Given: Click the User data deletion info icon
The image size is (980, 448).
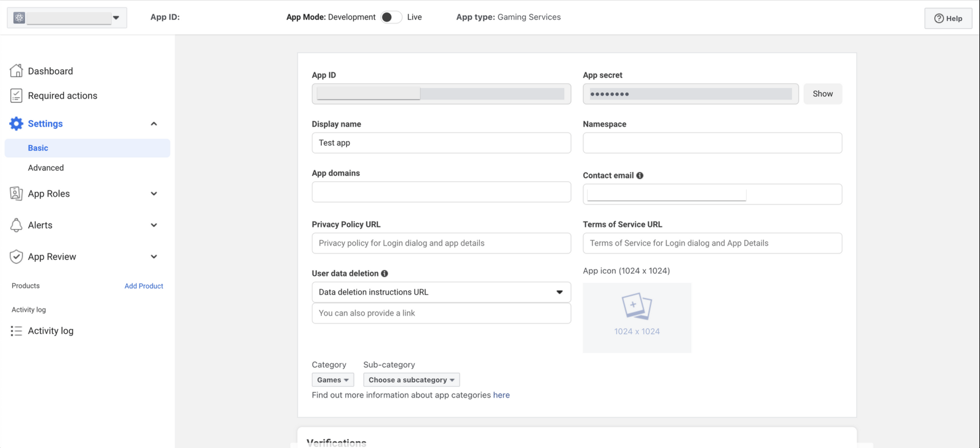Looking at the screenshot, I should click(x=385, y=273).
